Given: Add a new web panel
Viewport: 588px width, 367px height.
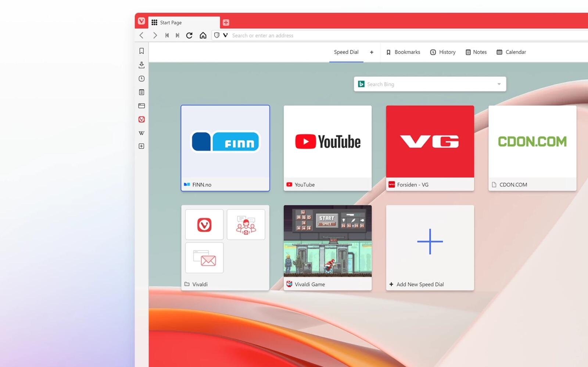Looking at the screenshot, I should (x=141, y=146).
